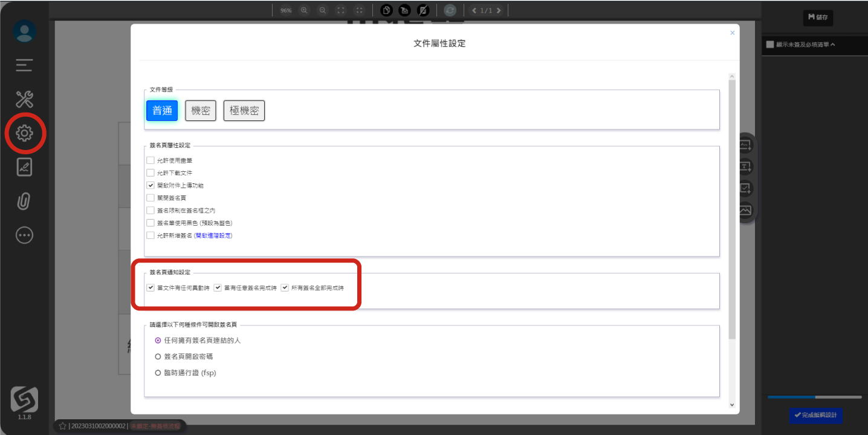The width and height of the screenshot is (868, 435).
Task: Set document level to 極機密
Action: [x=244, y=111]
